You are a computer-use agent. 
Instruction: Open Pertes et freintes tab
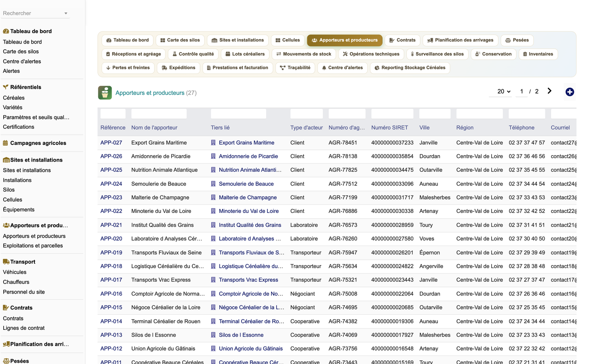point(128,68)
